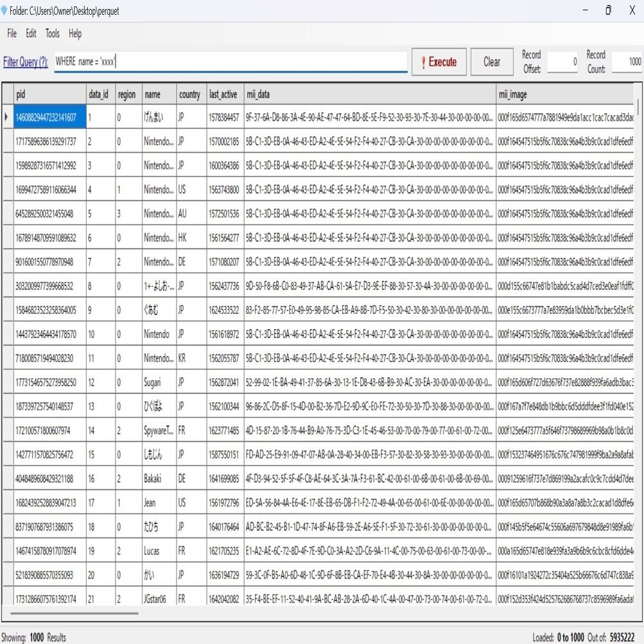Click the Record Offset field
The width and height of the screenshot is (644, 644).
coord(562,62)
